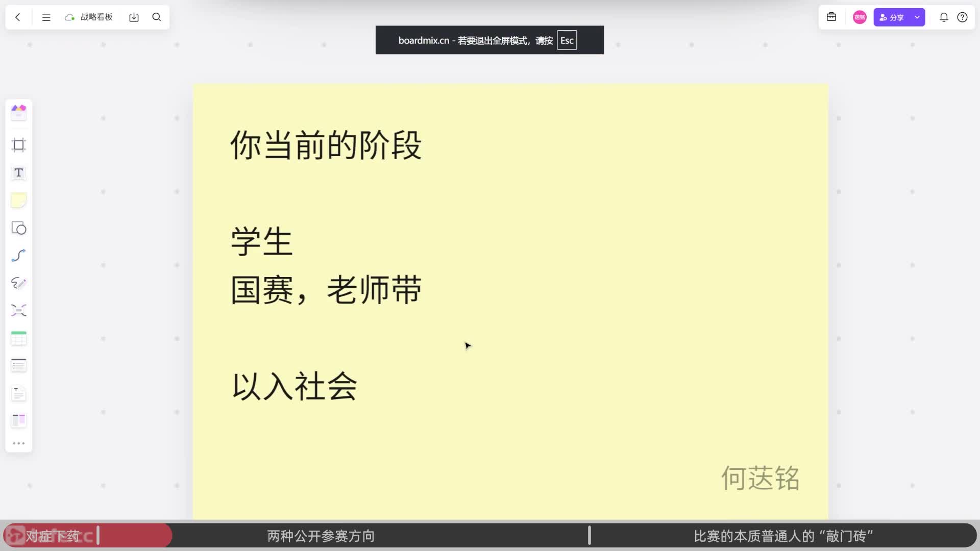The image size is (980, 551).
Task: Click the purple 分享 share button
Action: tap(892, 17)
